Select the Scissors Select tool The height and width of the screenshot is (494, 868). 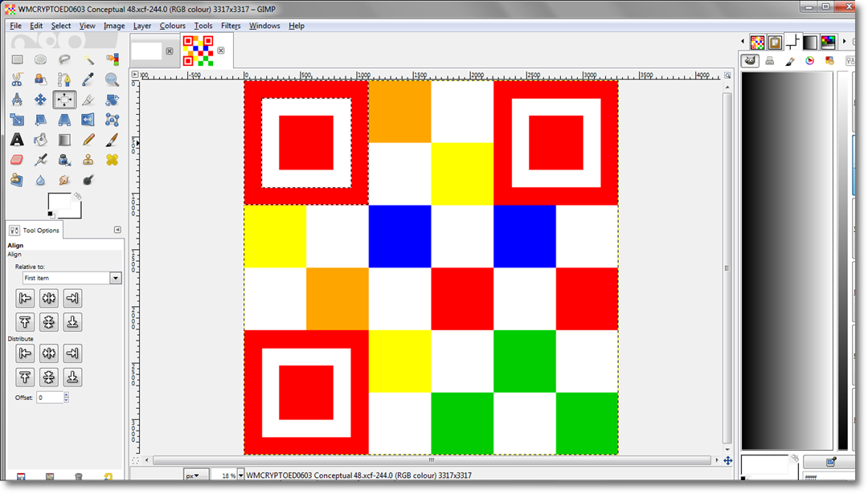pos(17,80)
